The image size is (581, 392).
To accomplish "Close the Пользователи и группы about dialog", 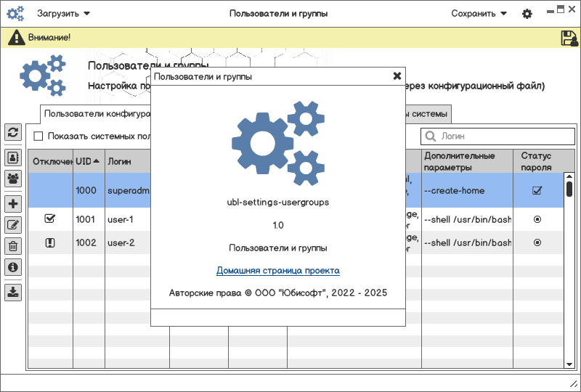I will point(397,76).
